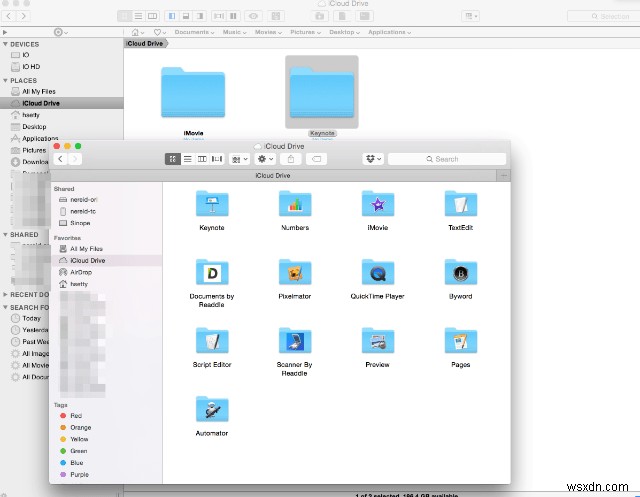Open the Scanner By Readdle folder
This screenshot has height=497, width=640.
click(x=294, y=342)
